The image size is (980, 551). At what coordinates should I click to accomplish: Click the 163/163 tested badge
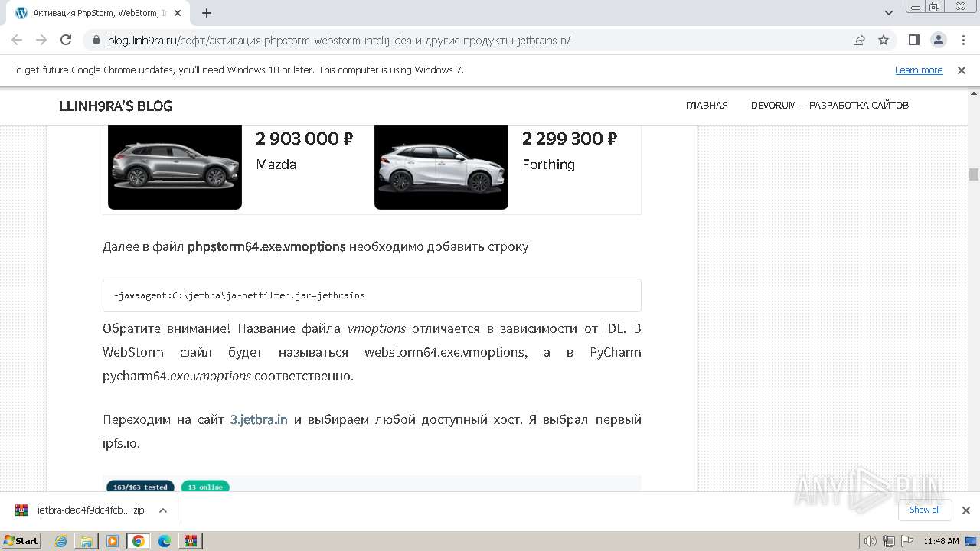[140, 487]
